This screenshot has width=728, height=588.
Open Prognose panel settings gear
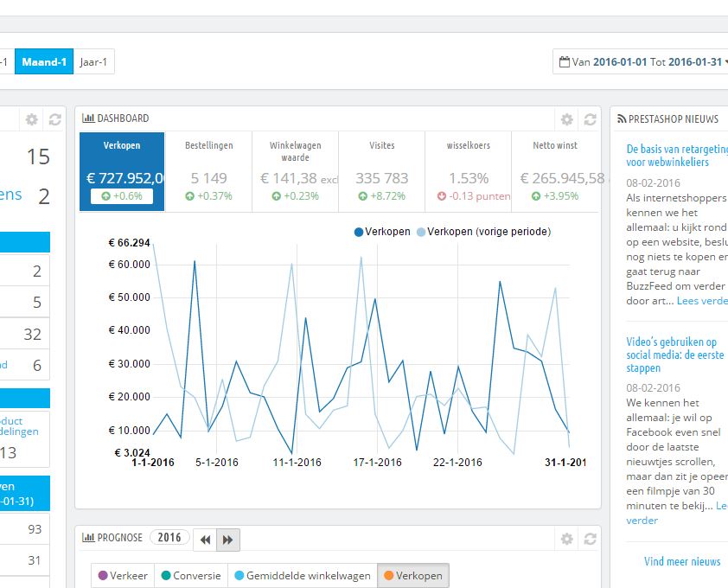(x=566, y=539)
